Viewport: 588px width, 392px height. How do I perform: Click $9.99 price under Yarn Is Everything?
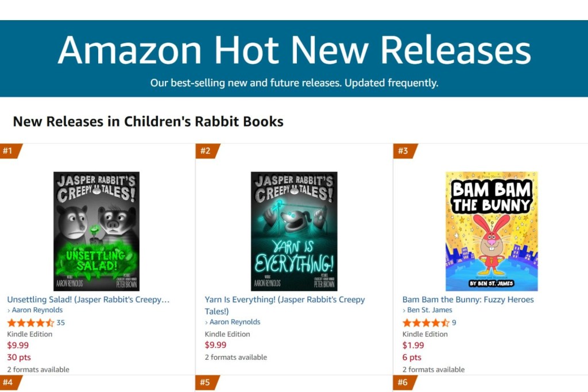[x=216, y=345]
